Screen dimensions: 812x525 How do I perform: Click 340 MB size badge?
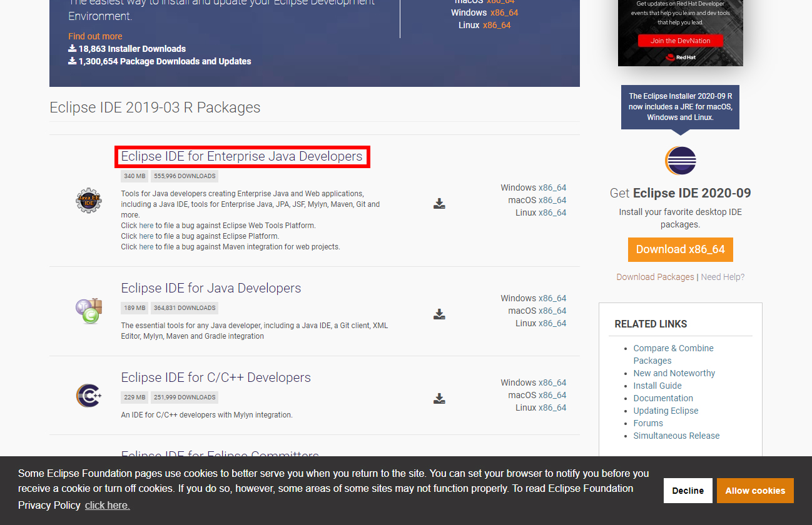(x=134, y=176)
